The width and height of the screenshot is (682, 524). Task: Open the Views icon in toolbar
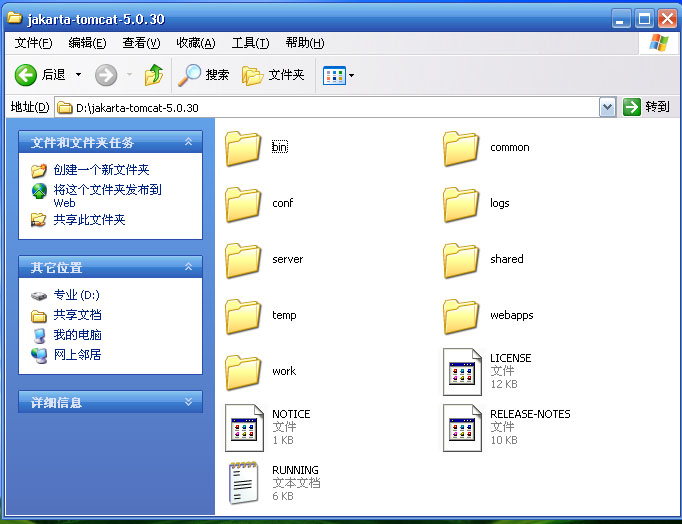(334, 76)
